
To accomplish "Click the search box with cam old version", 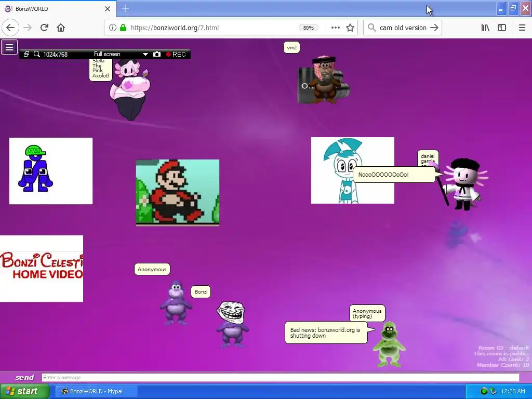I will coord(403,28).
